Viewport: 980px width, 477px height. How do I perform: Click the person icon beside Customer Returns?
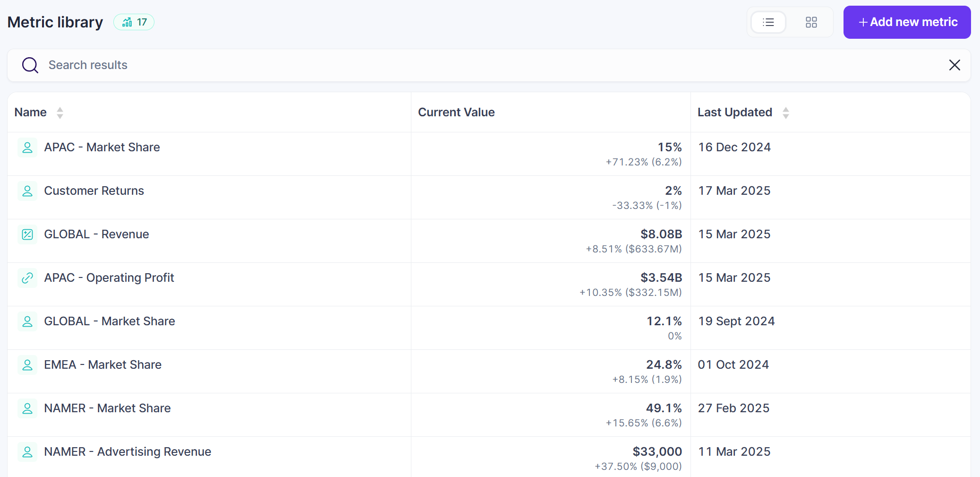27,191
